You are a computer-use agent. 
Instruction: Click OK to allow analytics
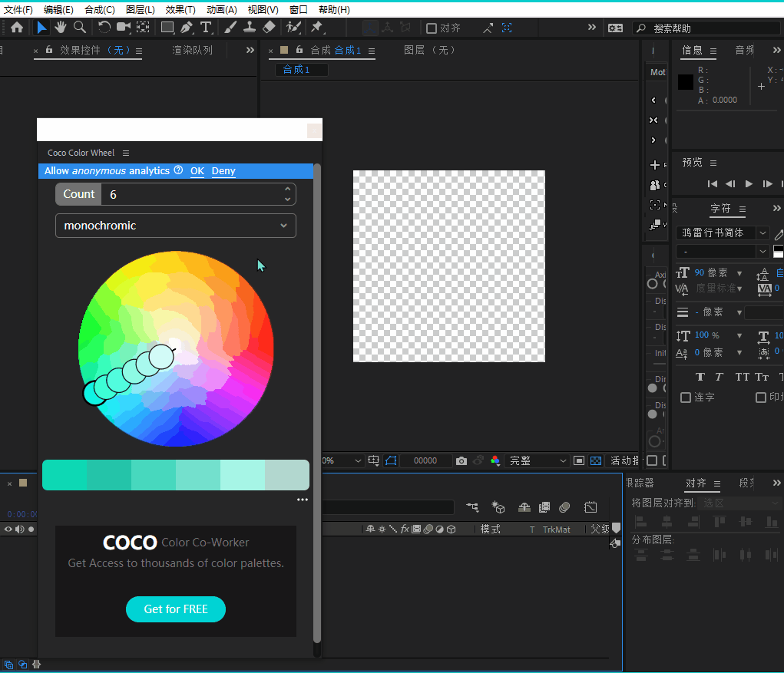(197, 171)
